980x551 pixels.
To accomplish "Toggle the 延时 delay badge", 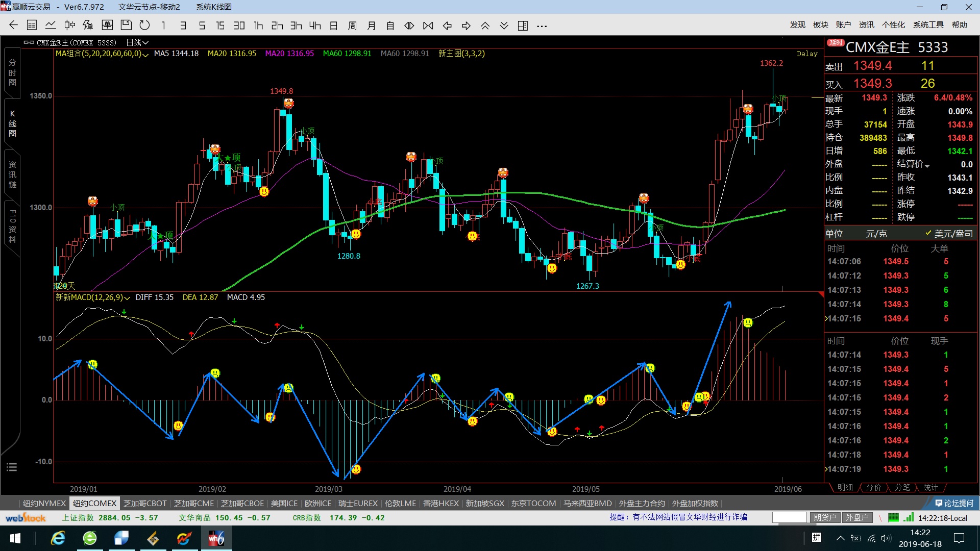I will coord(836,43).
